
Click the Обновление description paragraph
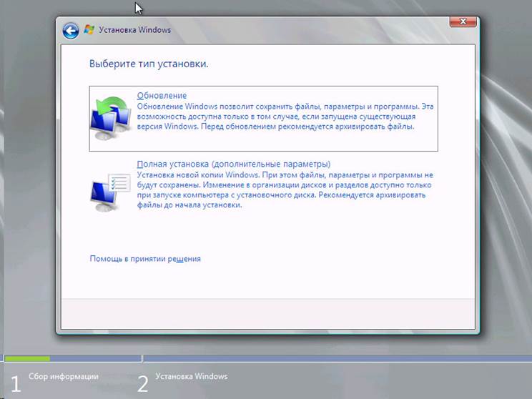285,117
